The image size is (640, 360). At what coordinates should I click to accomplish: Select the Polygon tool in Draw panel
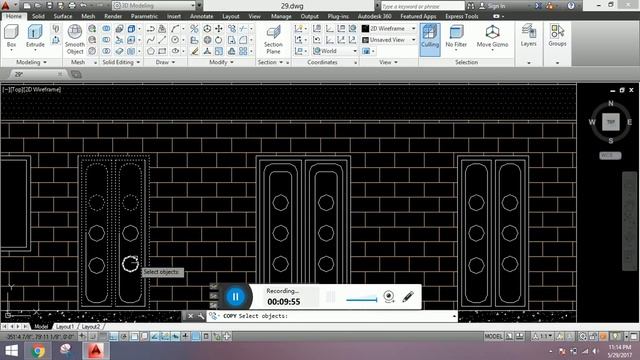(x=151, y=51)
